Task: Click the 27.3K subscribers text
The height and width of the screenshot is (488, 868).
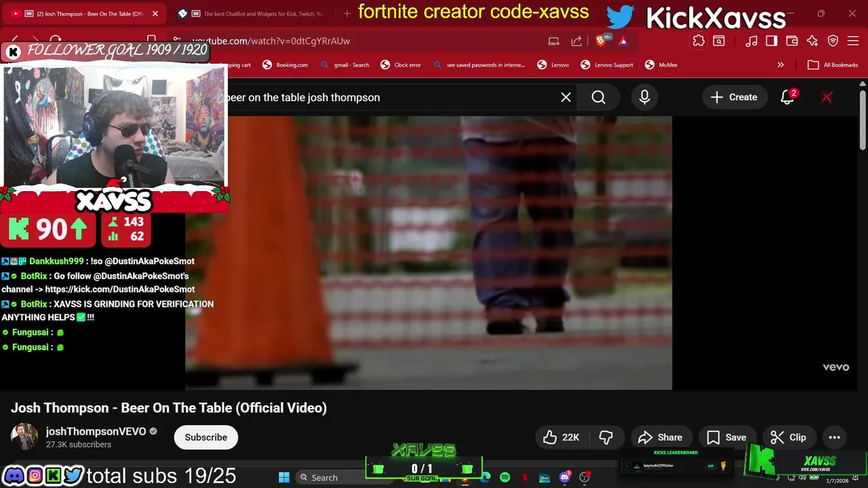Action: 79,445
